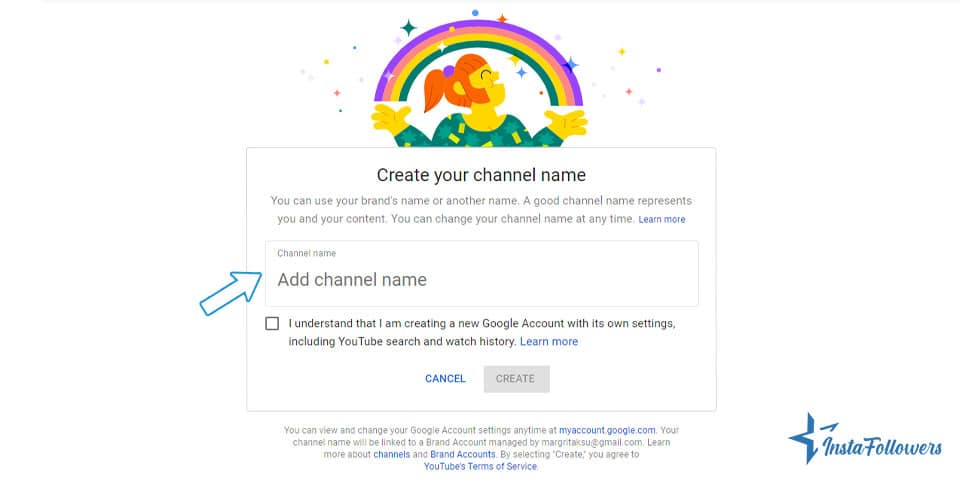Click the small 'Channel name' field label
960x480 pixels.
coord(306,254)
